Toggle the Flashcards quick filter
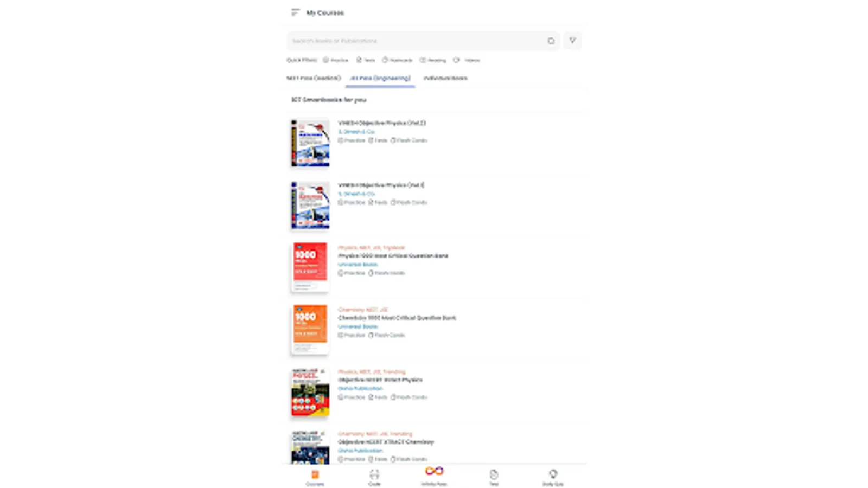 [x=398, y=60]
